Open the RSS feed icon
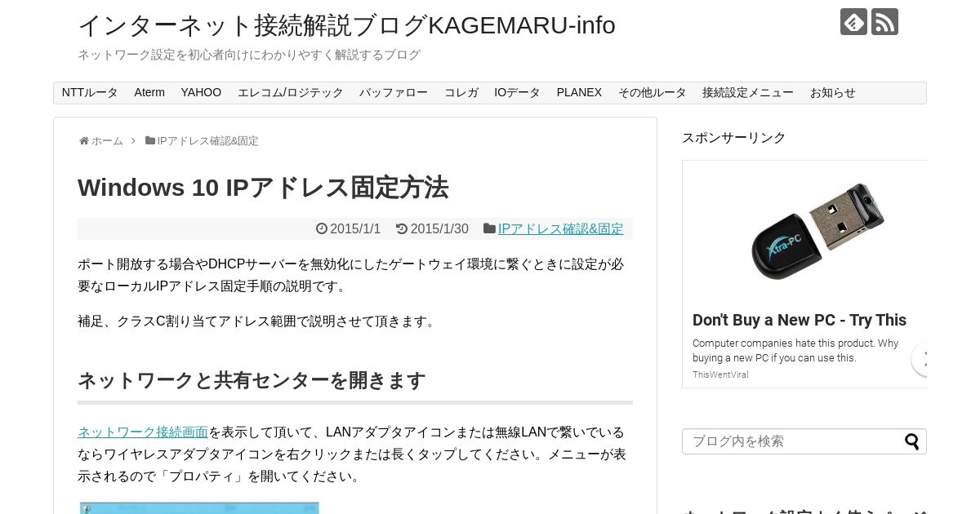980x514 pixels. coord(884,22)
